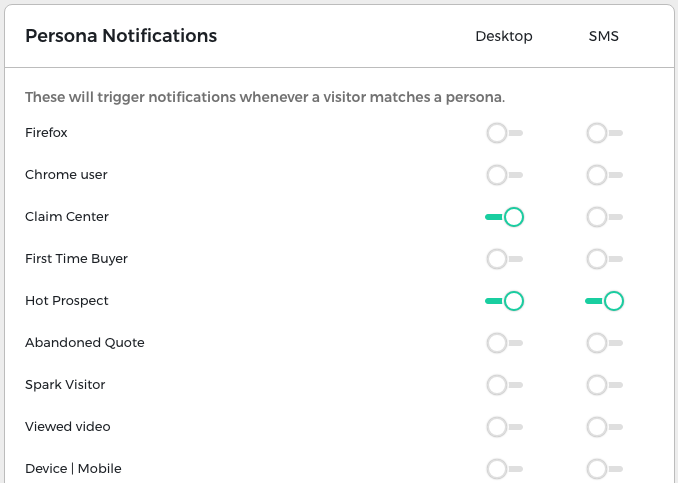The height and width of the screenshot is (483, 678).
Task: Enable SMS notifications for Claim Center
Action: [604, 217]
